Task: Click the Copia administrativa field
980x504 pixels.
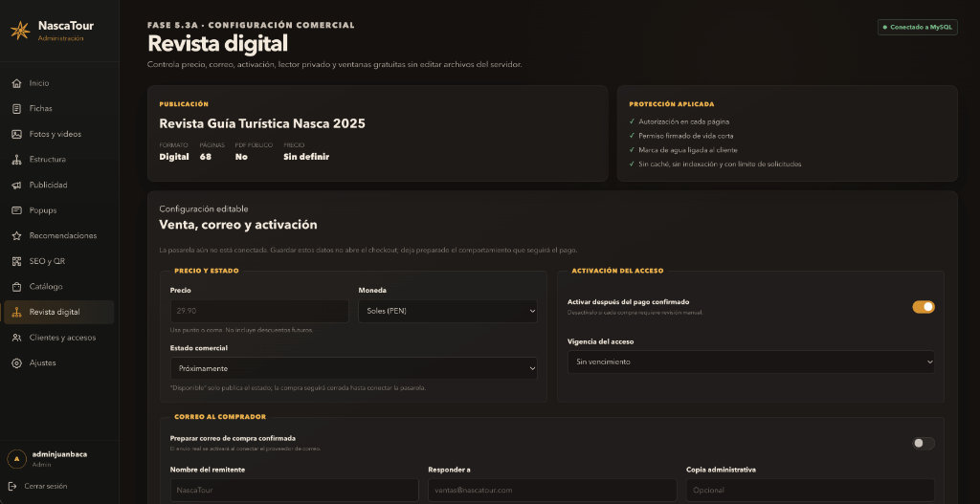Action: tap(811, 491)
